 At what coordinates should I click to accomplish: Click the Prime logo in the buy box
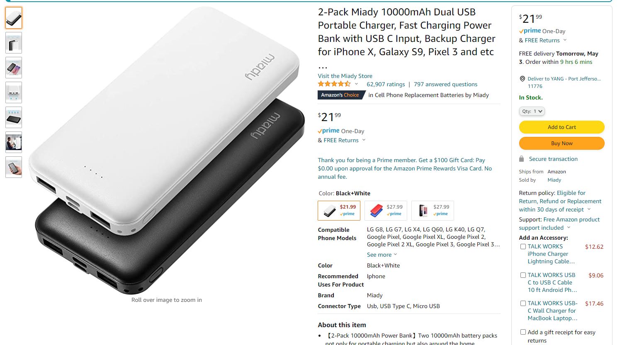coord(530,31)
